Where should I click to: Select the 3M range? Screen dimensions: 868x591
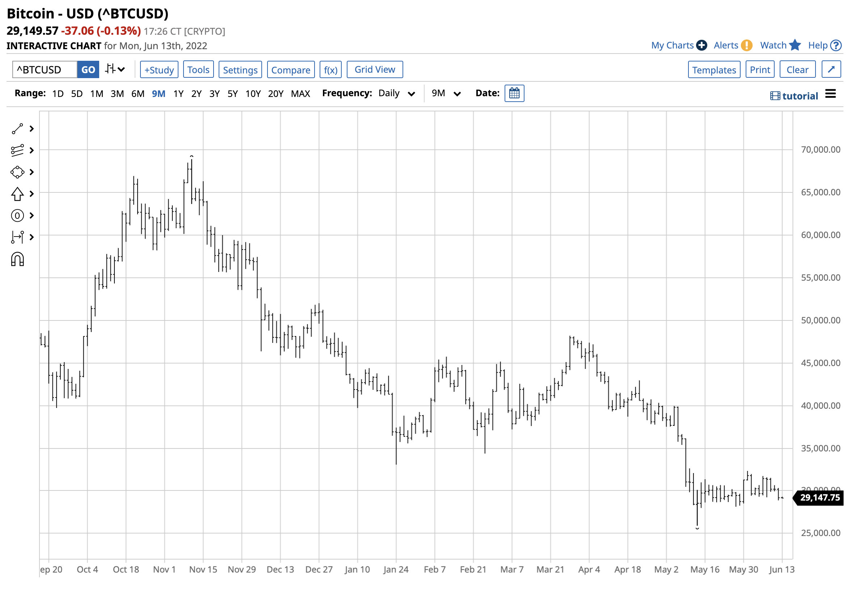click(x=117, y=94)
